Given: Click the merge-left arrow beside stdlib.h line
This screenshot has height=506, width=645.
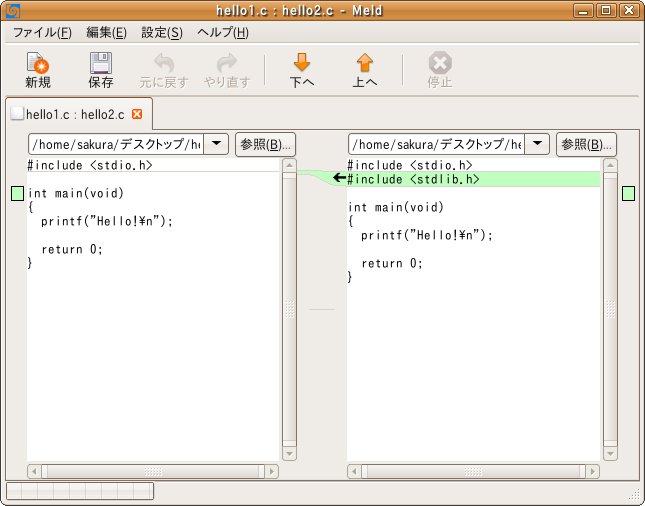Looking at the screenshot, I should tap(339, 178).
